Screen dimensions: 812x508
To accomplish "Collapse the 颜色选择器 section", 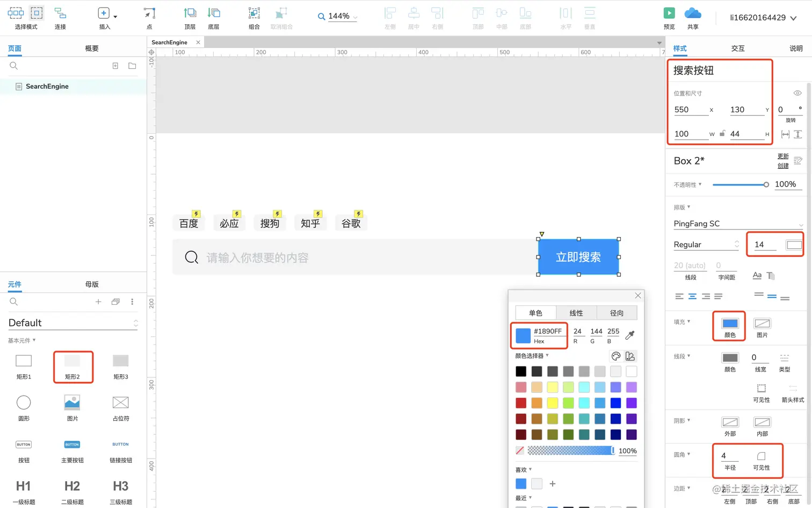I will [x=532, y=356].
